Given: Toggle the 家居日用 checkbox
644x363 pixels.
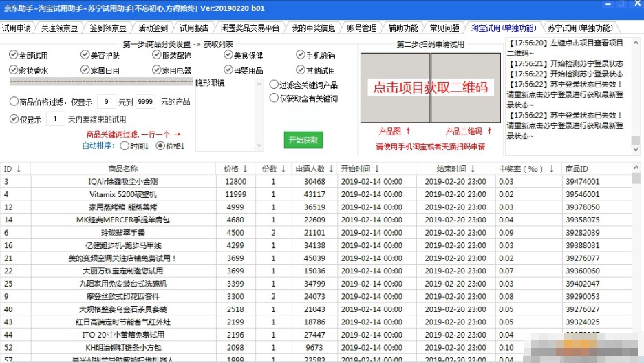Looking at the screenshot, I should (x=85, y=70).
